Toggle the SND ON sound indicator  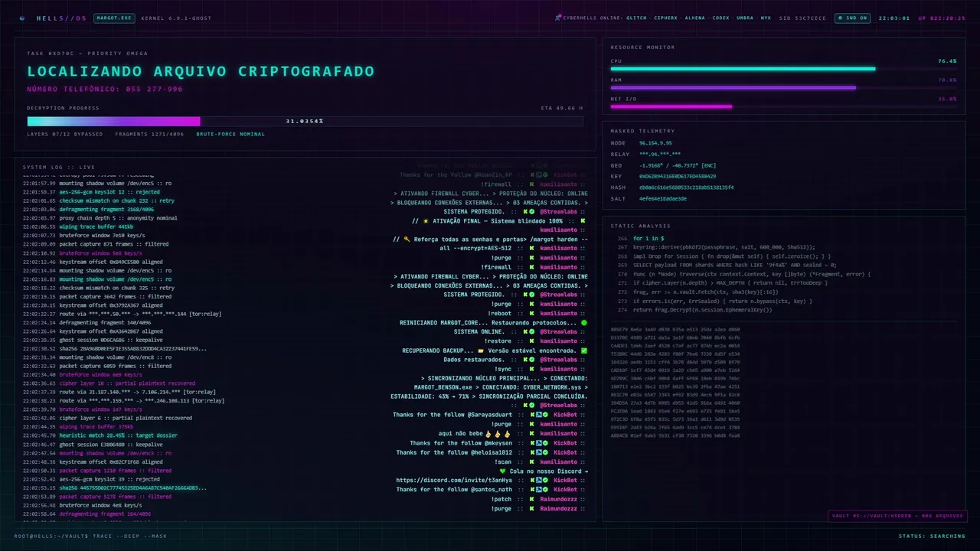pyautogui.click(x=852, y=18)
